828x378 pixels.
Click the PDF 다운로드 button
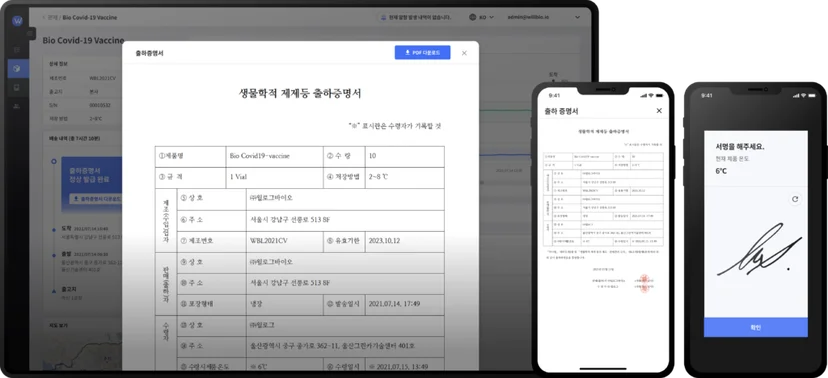(422, 53)
